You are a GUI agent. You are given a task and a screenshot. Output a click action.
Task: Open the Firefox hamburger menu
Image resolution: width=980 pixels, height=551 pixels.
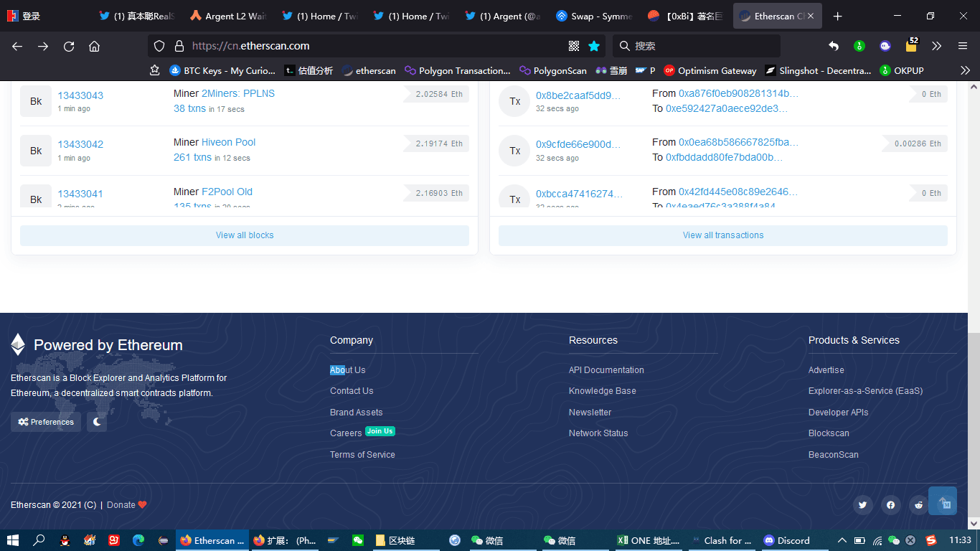pyautogui.click(x=963, y=46)
